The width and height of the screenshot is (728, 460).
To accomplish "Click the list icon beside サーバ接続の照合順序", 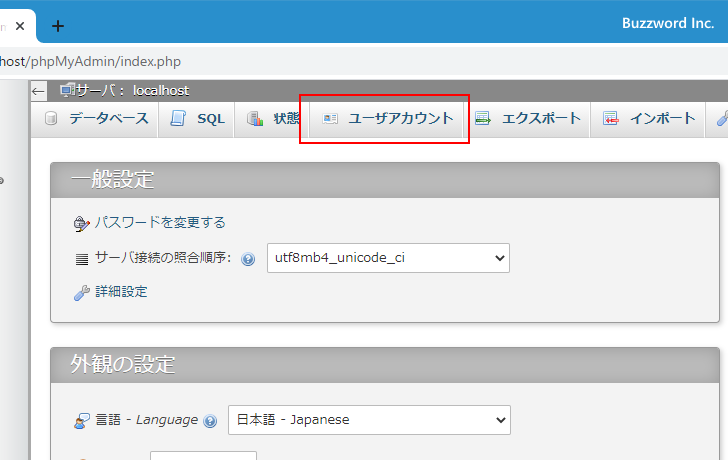I will point(82,259).
